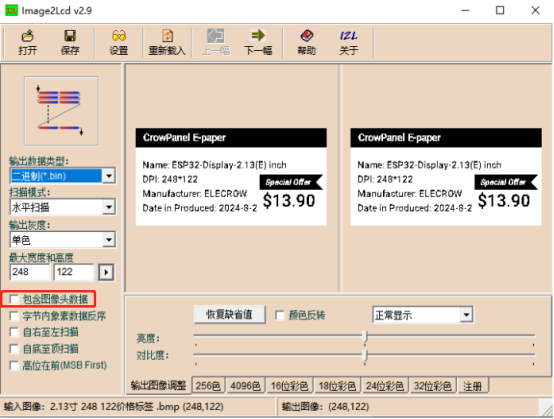Expand the 输出数据类型 dropdown showing 二进制(*.bin)

(x=109, y=176)
